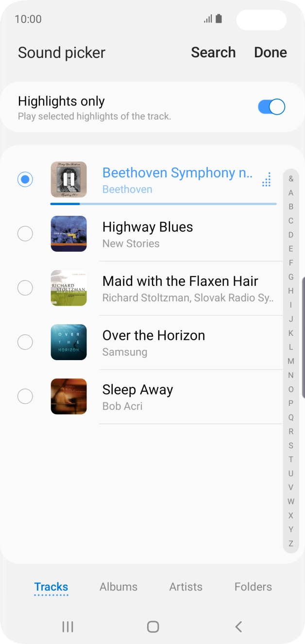Screen dimensions: 305x644
Task: Confirm selection with Done
Action: tap(271, 52)
